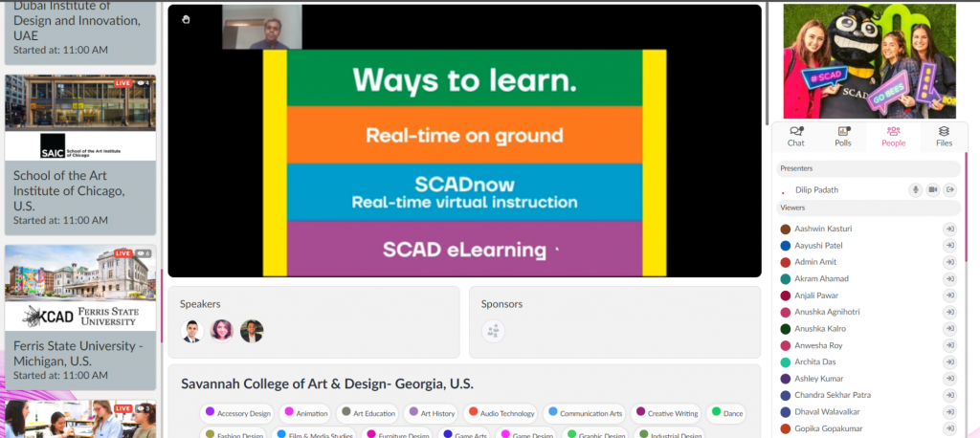Viewport: 980px width, 438px height.
Task: Click viewer name Aashwin Kasturi
Action: click(x=822, y=230)
